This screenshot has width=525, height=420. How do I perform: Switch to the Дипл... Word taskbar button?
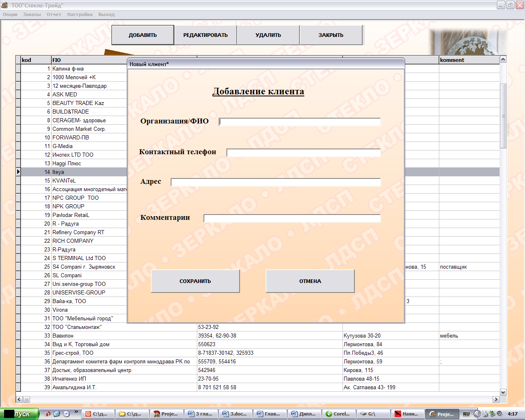pos(304,414)
